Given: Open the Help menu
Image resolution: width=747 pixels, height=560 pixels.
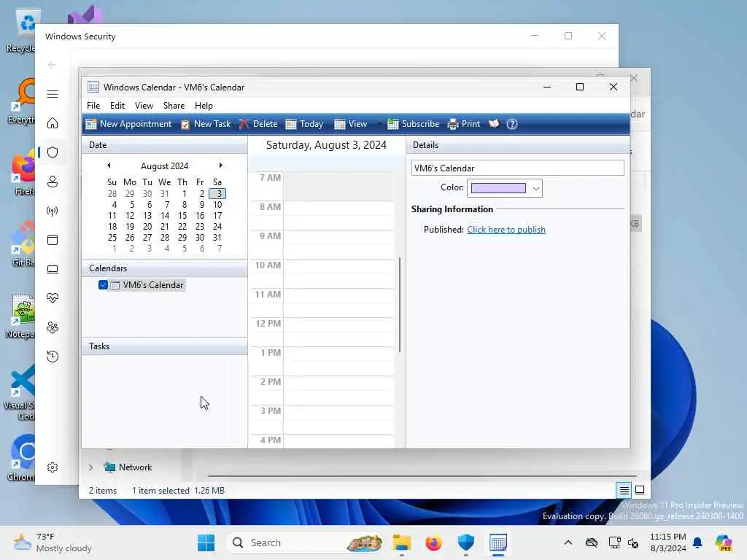Looking at the screenshot, I should 204,106.
